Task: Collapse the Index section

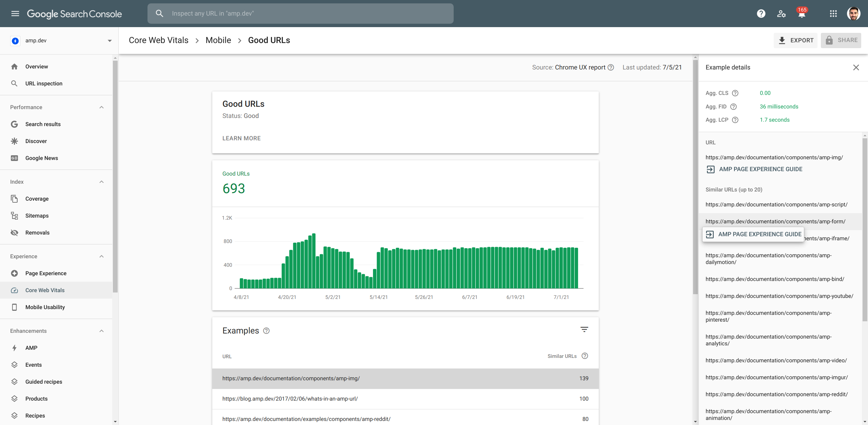Action: (x=101, y=182)
